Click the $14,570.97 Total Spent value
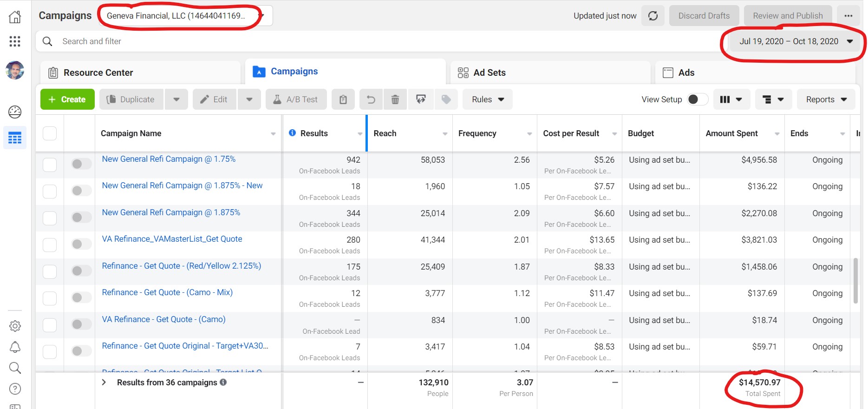868x409 pixels. click(759, 383)
